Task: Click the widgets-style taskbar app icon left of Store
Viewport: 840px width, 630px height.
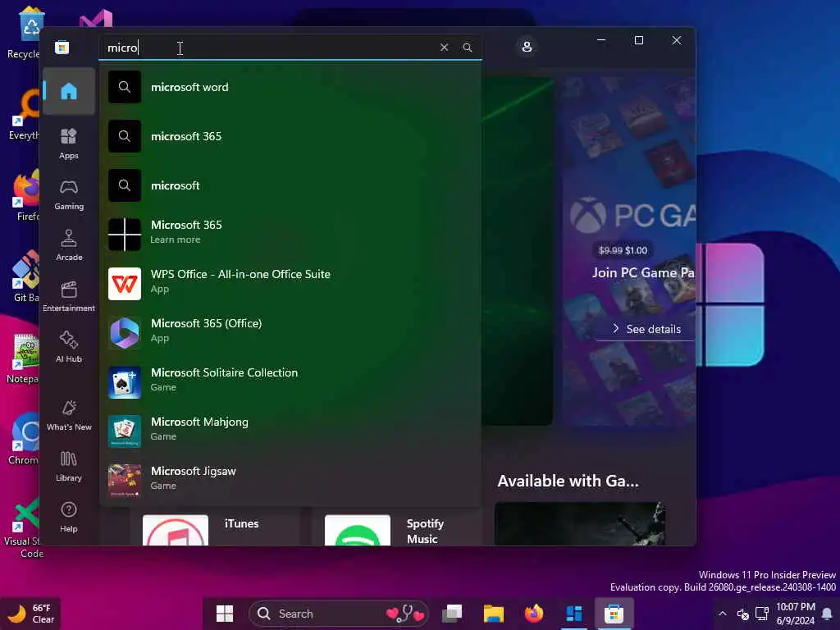Action: pyautogui.click(x=573, y=614)
